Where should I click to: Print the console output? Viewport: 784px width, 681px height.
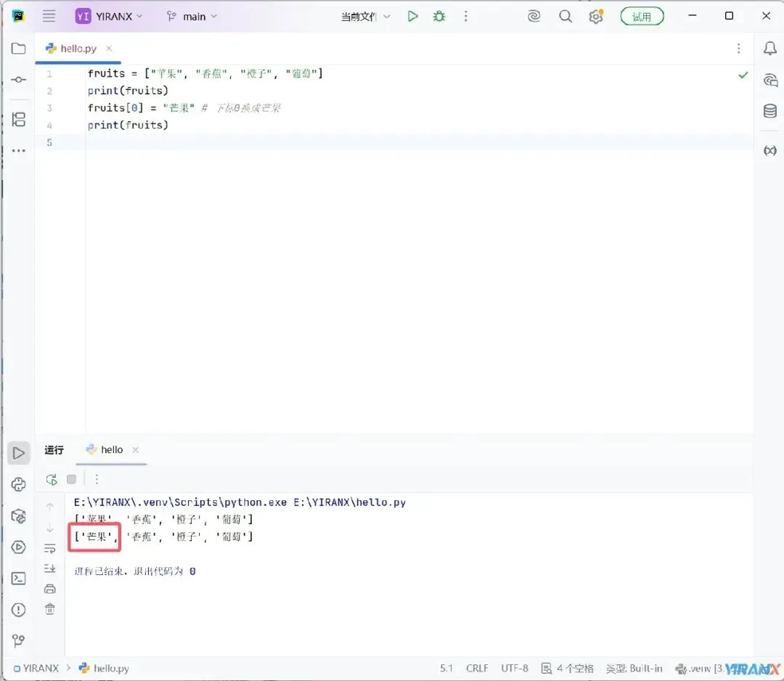[x=50, y=589]
